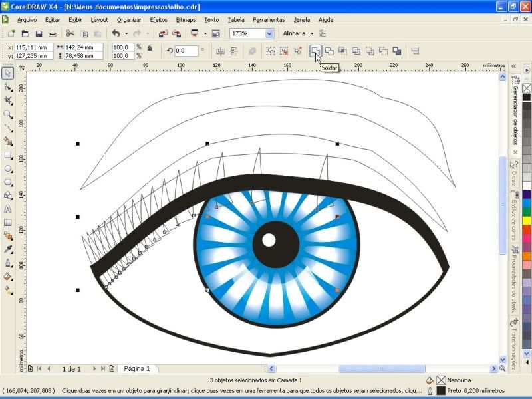This screenshot has width=532, height=399.
Task: Select the Zoom magnifier tool
Action: (x=8, y=114)
